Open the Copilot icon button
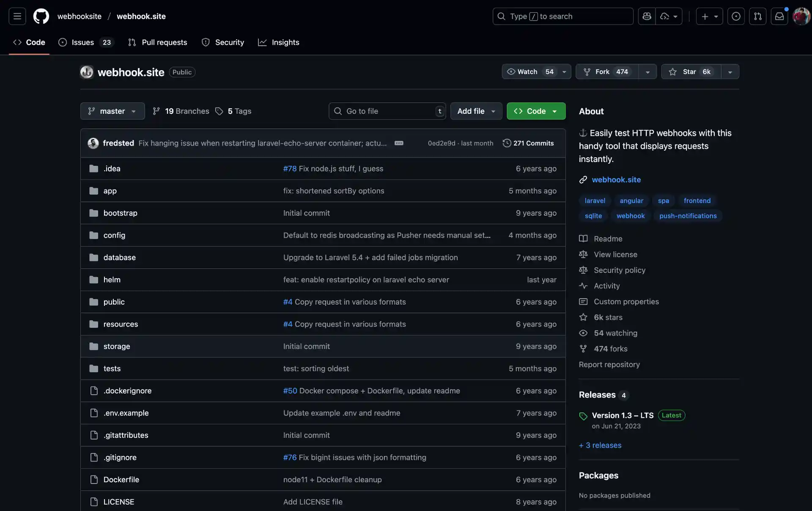 click(647, 16)
